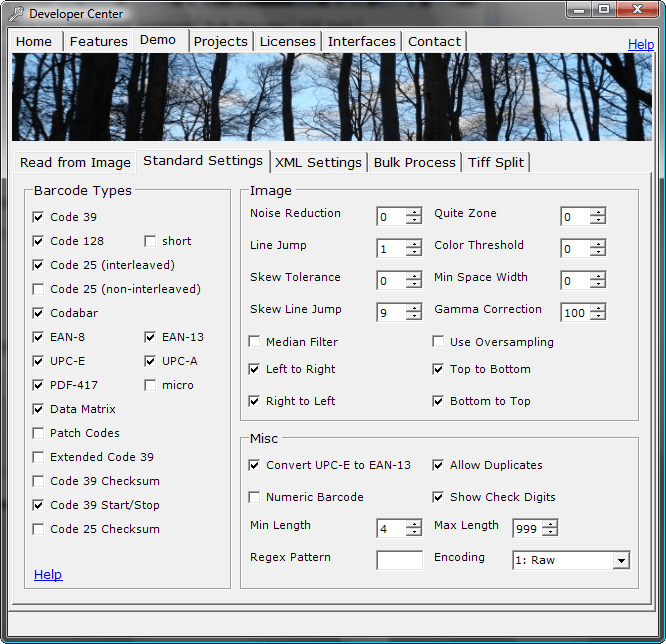666x644 pixels.
Task: Increase the Min Space Width value
Action: (x=598, y=276)
